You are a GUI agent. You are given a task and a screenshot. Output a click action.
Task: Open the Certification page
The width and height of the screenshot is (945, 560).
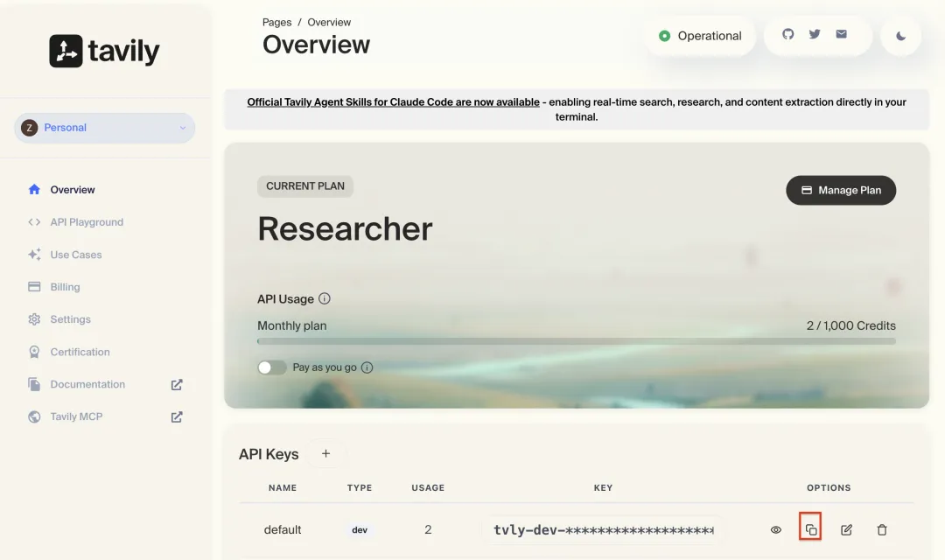[x=80, y=352]
